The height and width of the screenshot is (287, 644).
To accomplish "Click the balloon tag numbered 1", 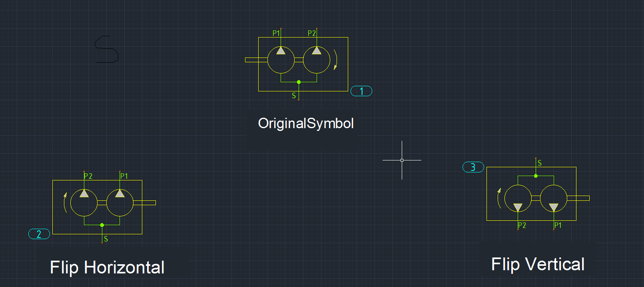I will tap(361, 91).
